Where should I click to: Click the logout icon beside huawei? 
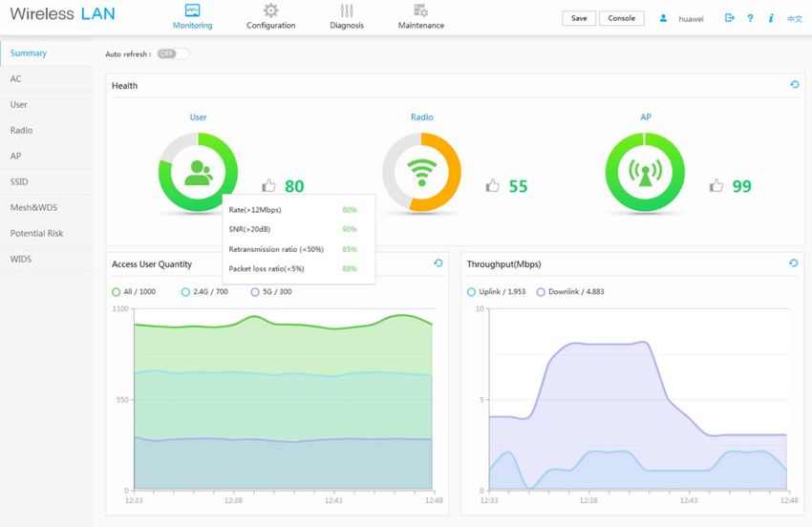pos(729,18)
